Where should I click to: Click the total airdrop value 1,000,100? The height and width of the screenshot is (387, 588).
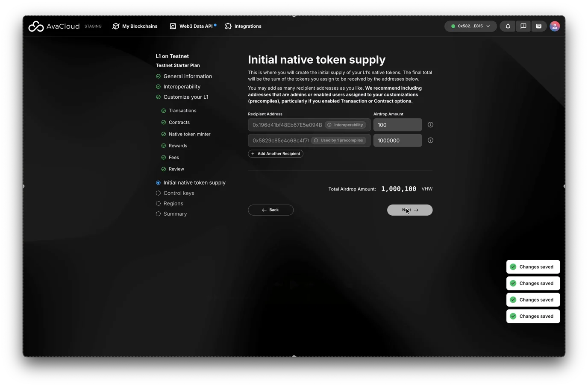tap(399, 189)
